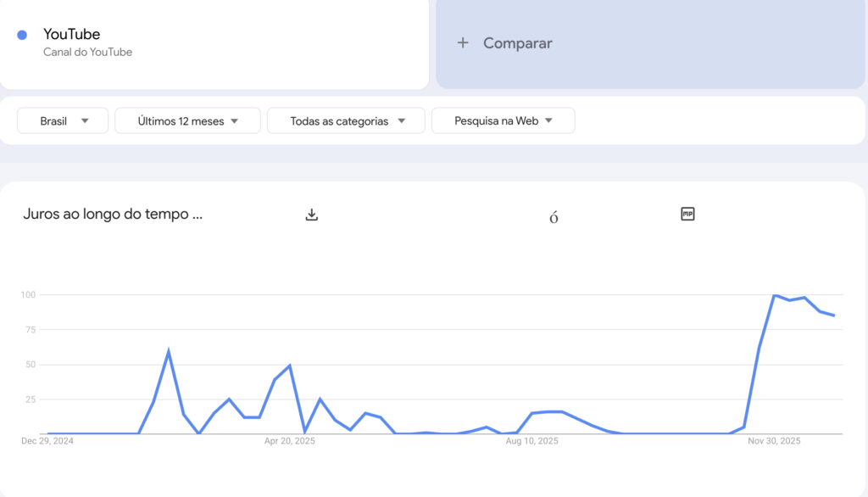Click the download icon to export chart data
The height and width of the screenshot is (497, 868).
312,214
